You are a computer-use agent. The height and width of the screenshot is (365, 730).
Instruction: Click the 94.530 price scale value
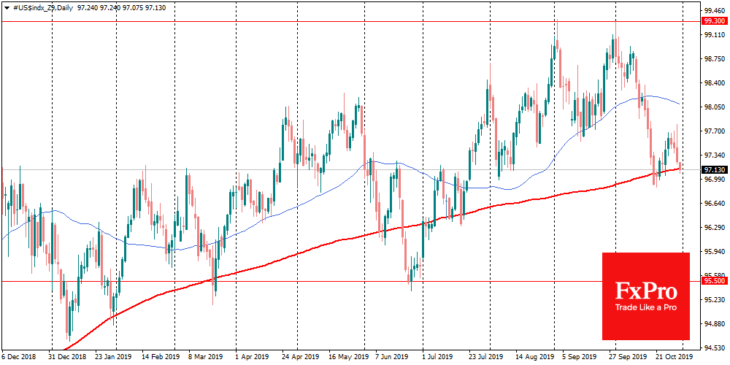tap(715, 347)
